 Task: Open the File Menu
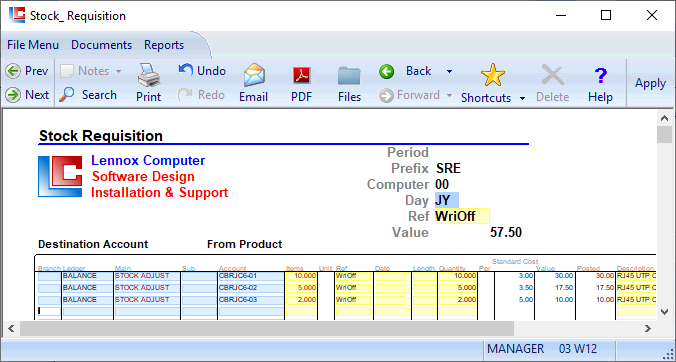(x=33, y=45)
